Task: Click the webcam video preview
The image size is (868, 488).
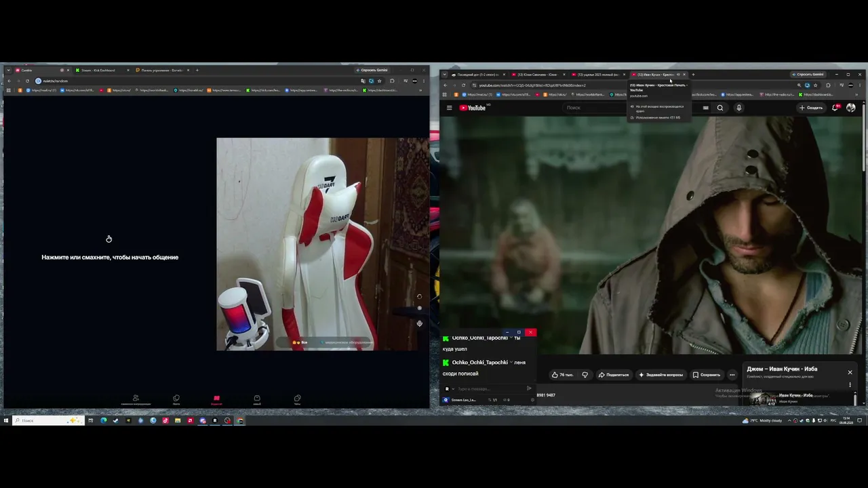Action: [323, 244]
